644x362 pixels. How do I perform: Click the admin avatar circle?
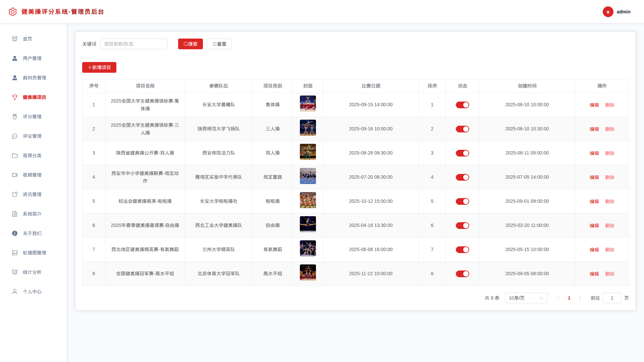pyautogui.click(x=608, y=12)
